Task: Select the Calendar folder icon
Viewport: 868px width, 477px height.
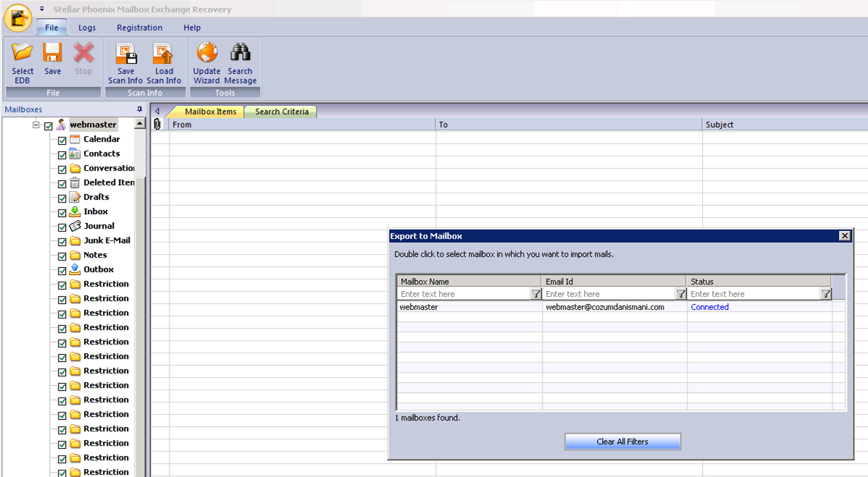Action: (x=75, y=139)
